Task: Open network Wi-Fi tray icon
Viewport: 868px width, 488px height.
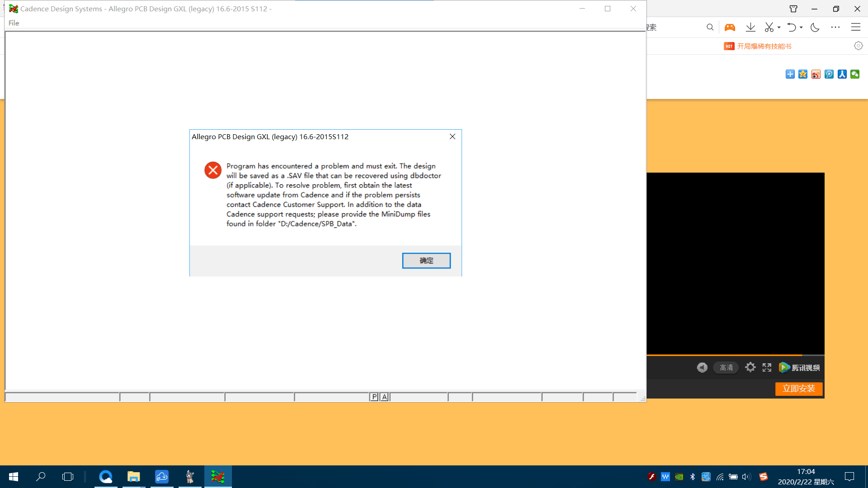Action: [x=720, y=477]
